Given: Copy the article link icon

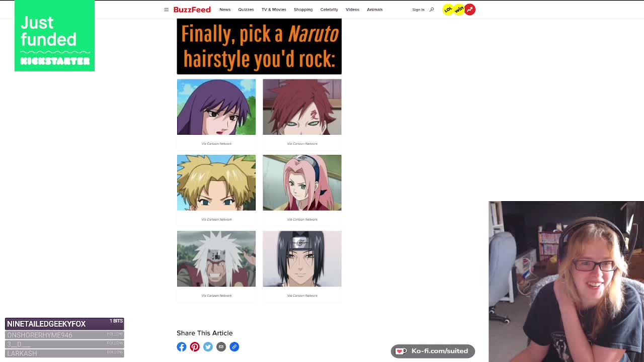Looking at the screenshot, I should click(234, 347).
